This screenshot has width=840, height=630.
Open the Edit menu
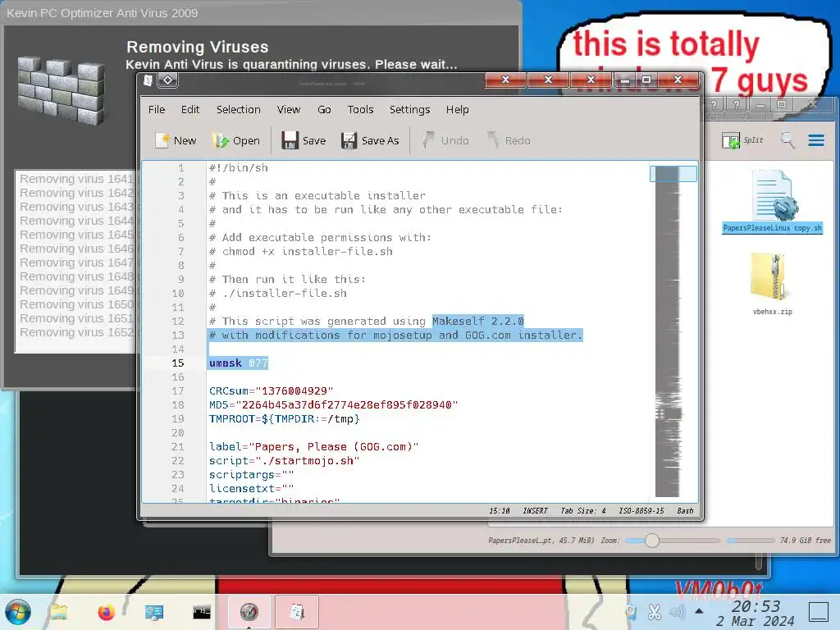point(190,109)
